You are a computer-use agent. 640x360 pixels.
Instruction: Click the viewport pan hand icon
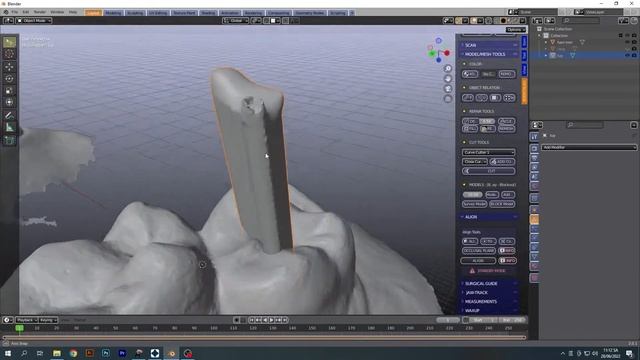point(448,79)
